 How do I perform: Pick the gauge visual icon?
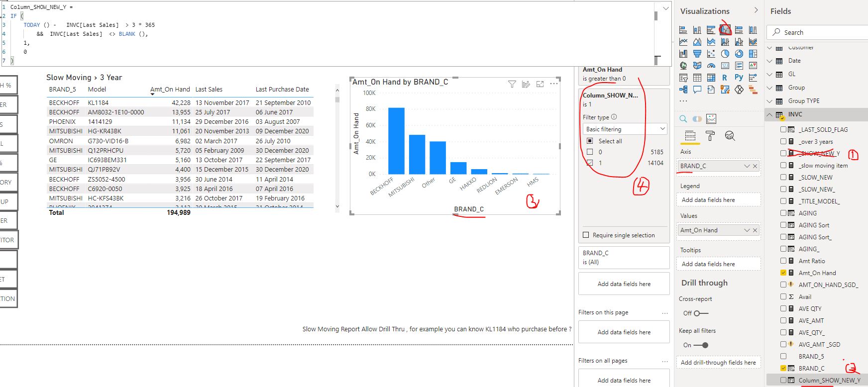[711, 66]
